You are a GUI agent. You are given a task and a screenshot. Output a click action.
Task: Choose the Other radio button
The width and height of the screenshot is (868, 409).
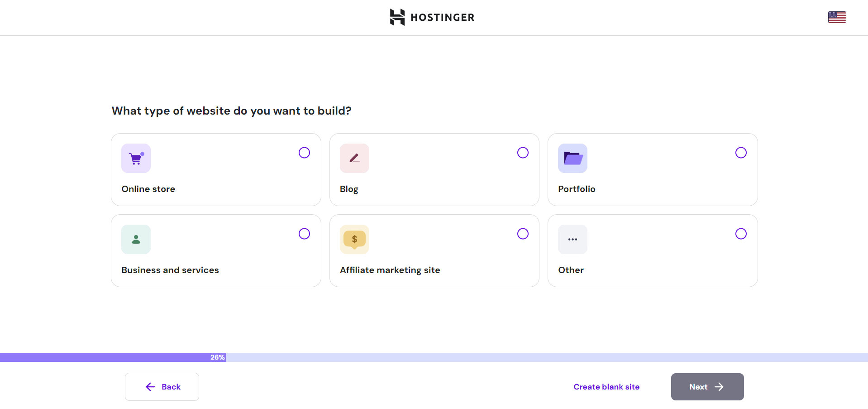741,234
